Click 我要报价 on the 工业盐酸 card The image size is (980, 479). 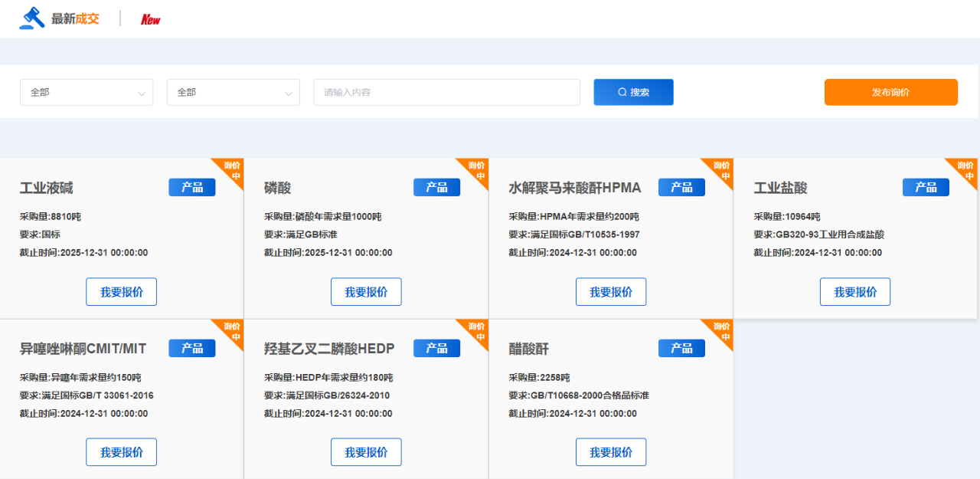click(855, 292)
